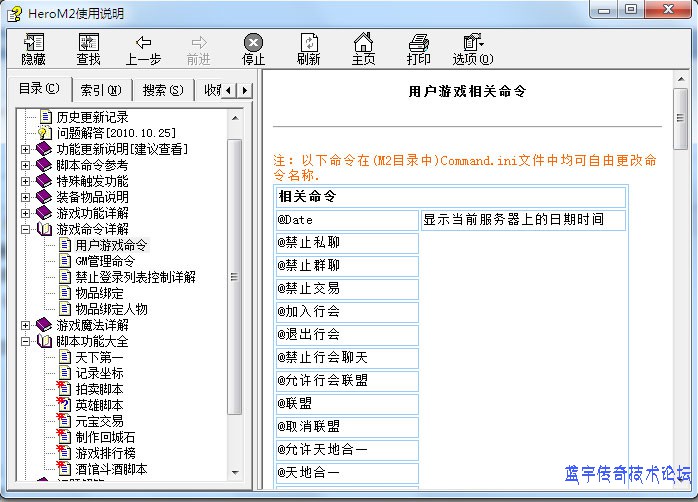This screenshot has width=698, height=502.
Task: Collapse the 脚本功能大全 tree node
Action: click(x=26, y=341)
